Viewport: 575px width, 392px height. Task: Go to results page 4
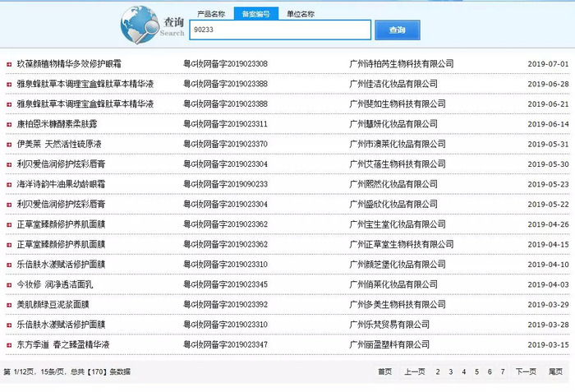click(x=464, y=371)
